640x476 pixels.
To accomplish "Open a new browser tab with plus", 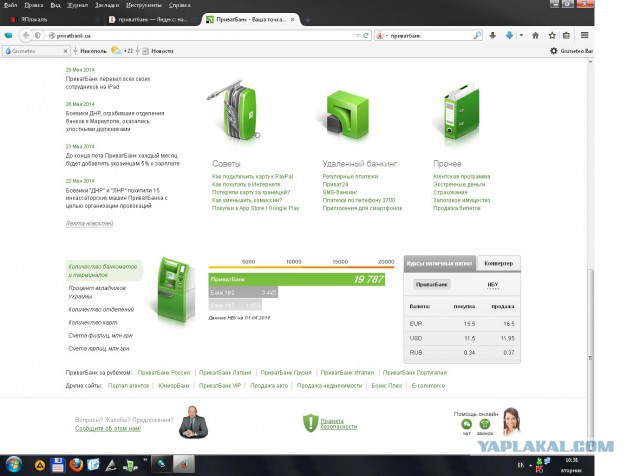I will 308,20.
